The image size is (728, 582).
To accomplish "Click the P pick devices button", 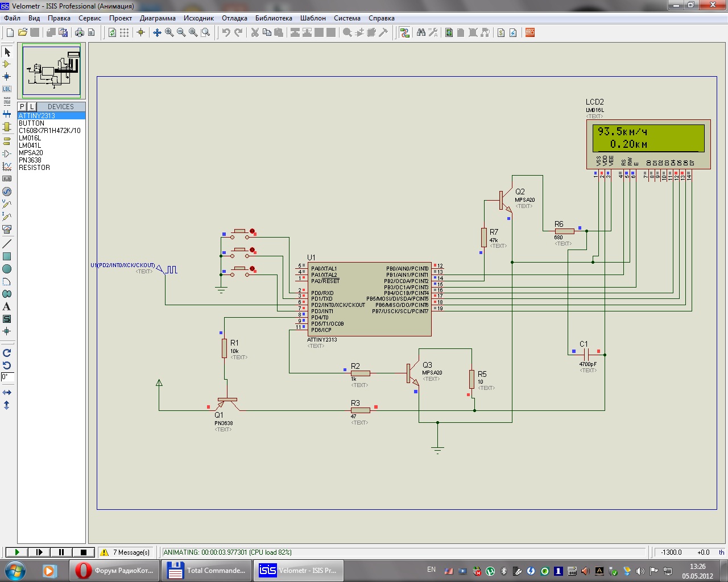I will [22, 107].
